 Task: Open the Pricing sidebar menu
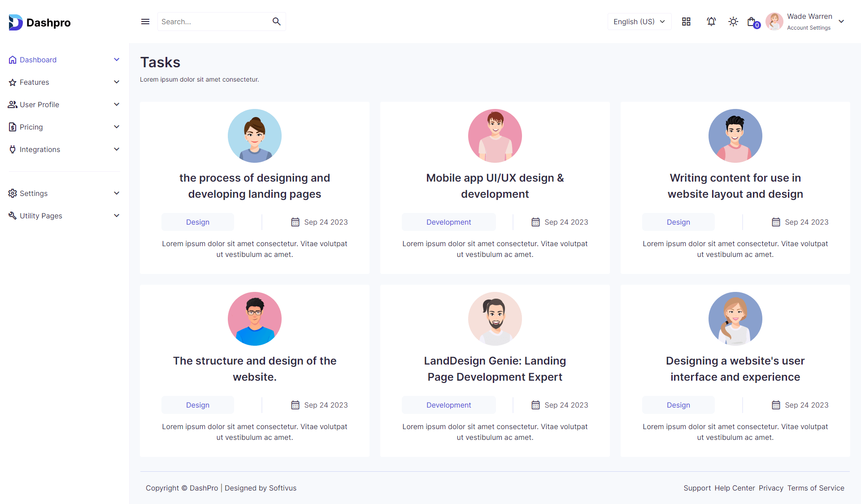pos(31,127)
